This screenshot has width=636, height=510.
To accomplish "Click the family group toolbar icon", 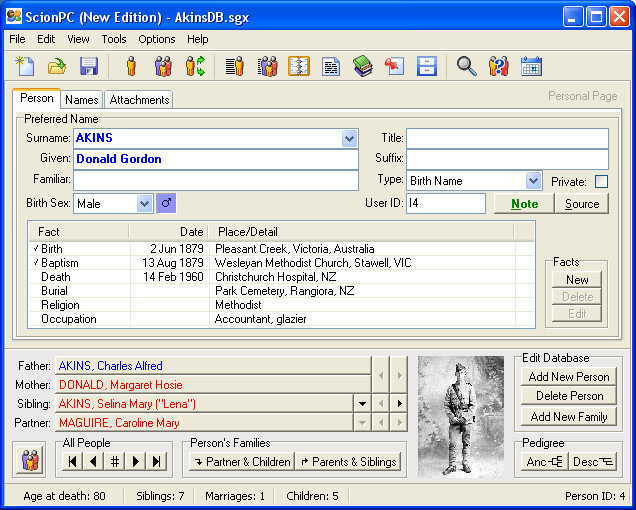I will click(x=163, y=66).
